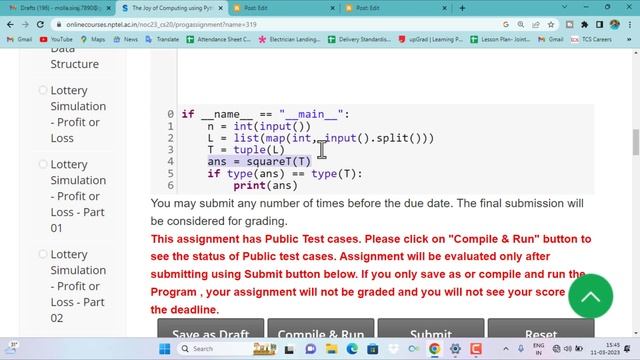
Task: Open Google Chrome on taskbar
Action: (x=434, y=349)
